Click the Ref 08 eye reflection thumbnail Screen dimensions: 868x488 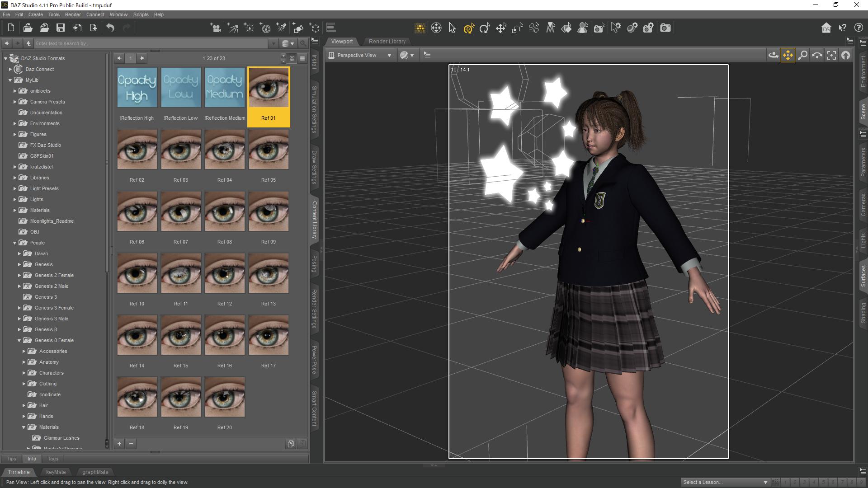[225, 211]
